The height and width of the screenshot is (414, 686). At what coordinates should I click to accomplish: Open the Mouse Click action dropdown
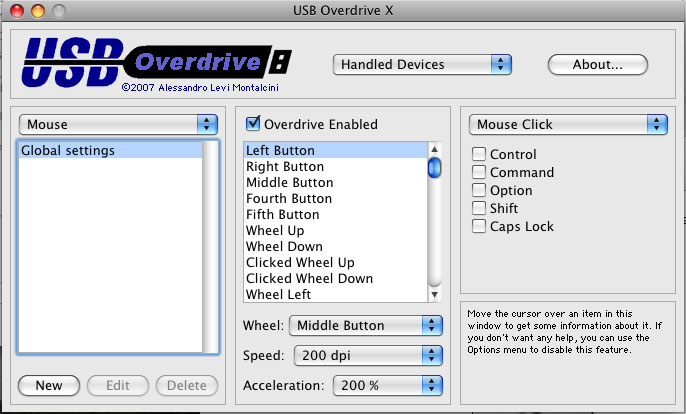pyautogui.click(x=568, y=124)
